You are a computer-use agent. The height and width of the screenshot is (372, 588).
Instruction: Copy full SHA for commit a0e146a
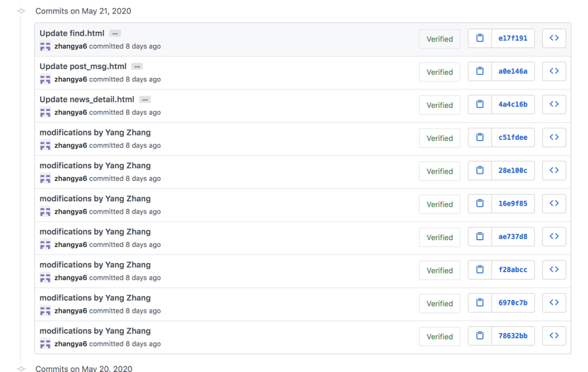[480, 71]
